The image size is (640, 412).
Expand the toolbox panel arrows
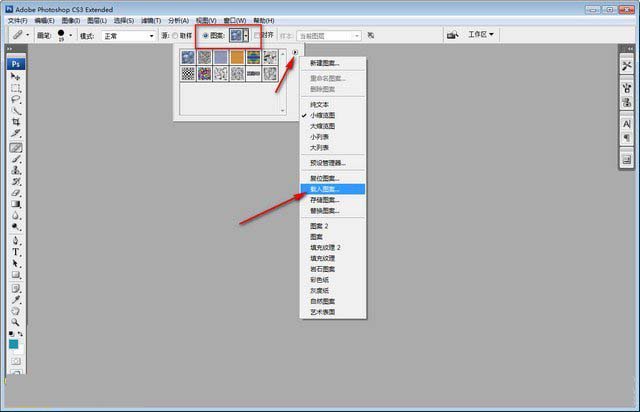click(9, 49)
